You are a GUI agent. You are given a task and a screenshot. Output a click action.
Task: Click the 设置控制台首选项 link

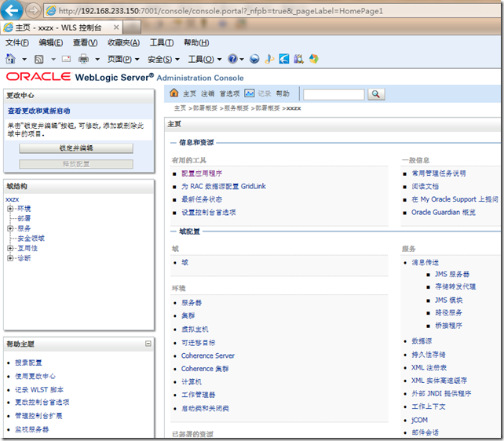pyautogui.click(x=209, y=213)
